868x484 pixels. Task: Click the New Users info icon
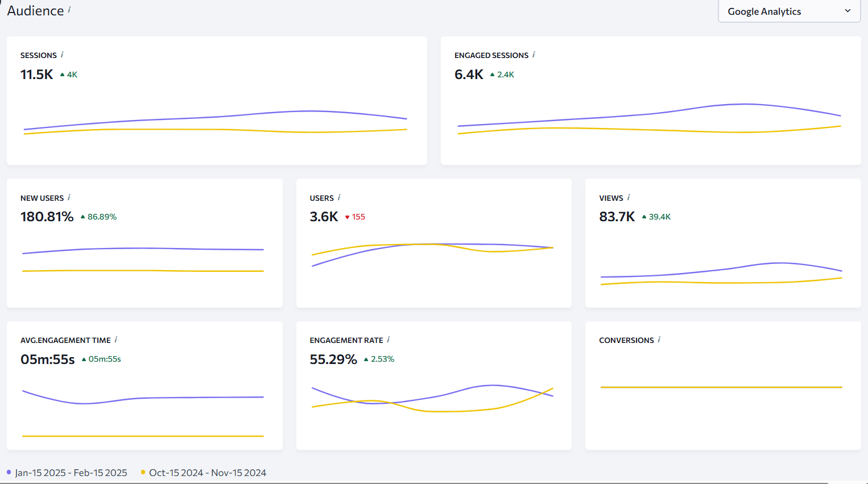tap(69, 197)
